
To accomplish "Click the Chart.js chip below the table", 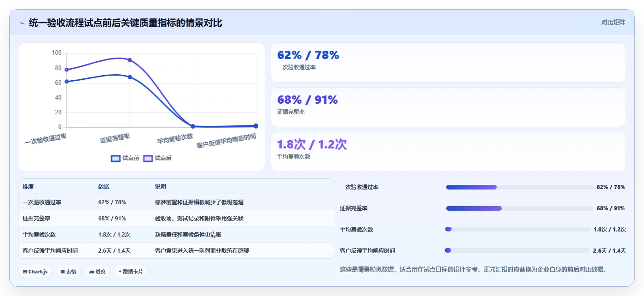I will click(x=35, y=272).
